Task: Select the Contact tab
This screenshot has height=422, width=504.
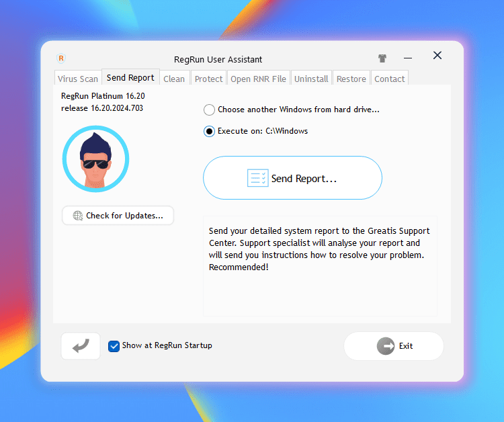Action: coord(389,79)
